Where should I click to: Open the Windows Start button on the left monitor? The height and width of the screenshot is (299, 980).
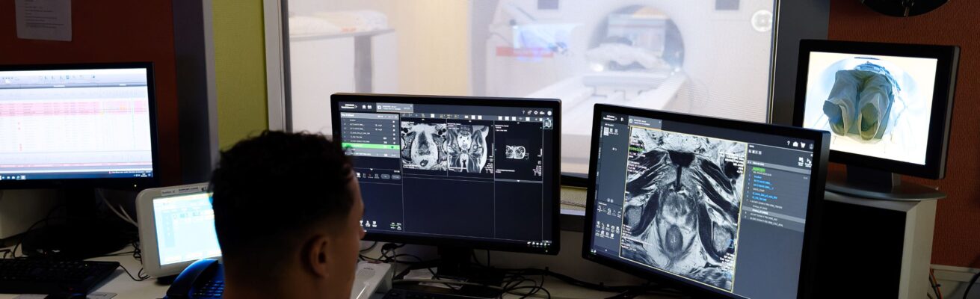point(3,178)
